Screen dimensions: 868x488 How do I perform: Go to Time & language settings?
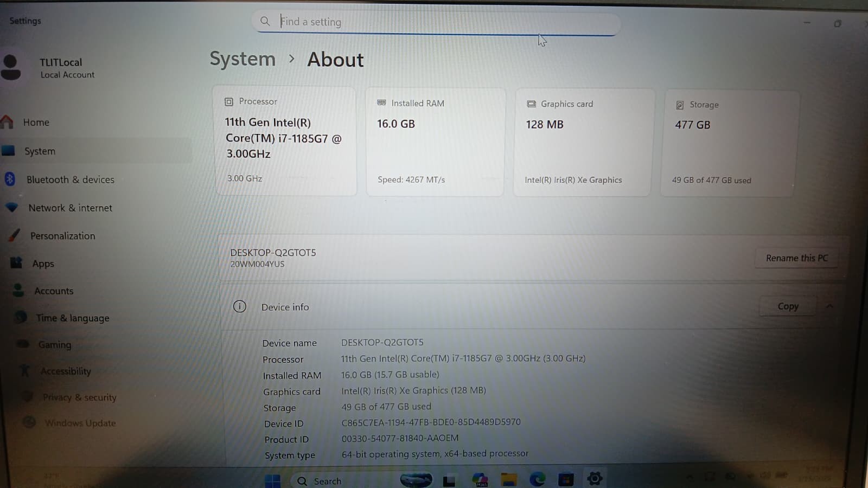pos(73,318)
